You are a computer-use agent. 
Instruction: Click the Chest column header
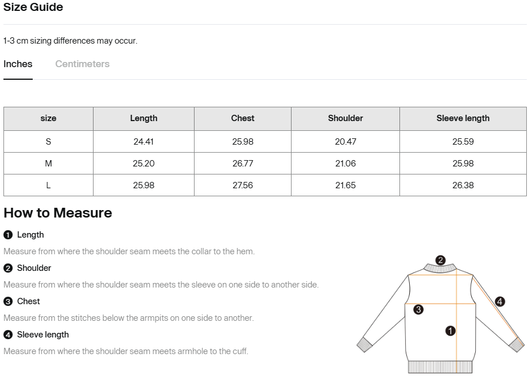[243, 118]
